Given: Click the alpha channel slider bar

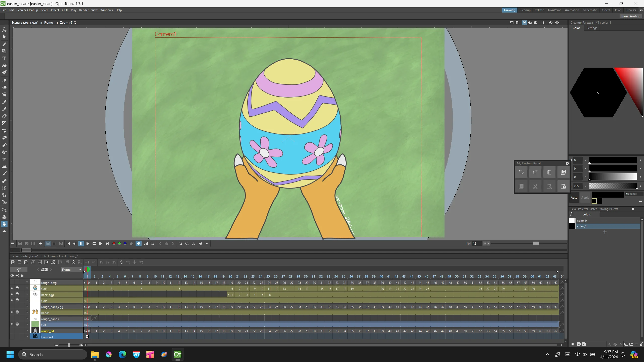Looking at the screenshot, I should click(613, 186).
